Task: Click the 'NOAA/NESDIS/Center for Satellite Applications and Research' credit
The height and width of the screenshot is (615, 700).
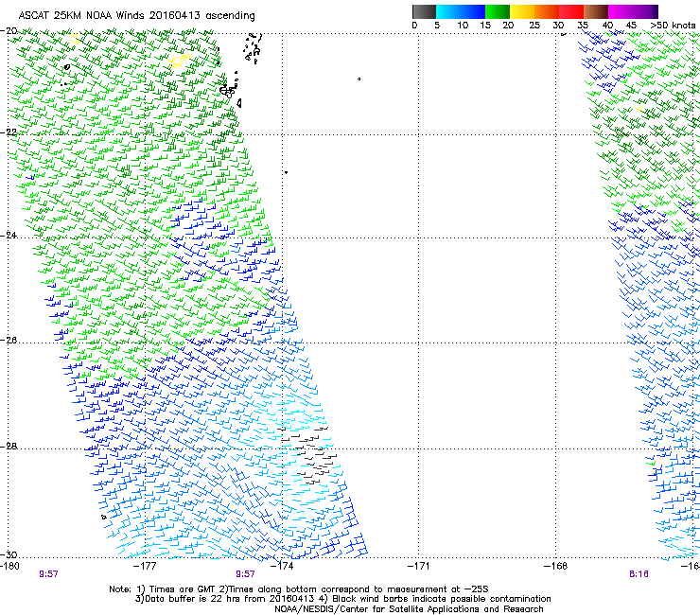Action: 409,609
